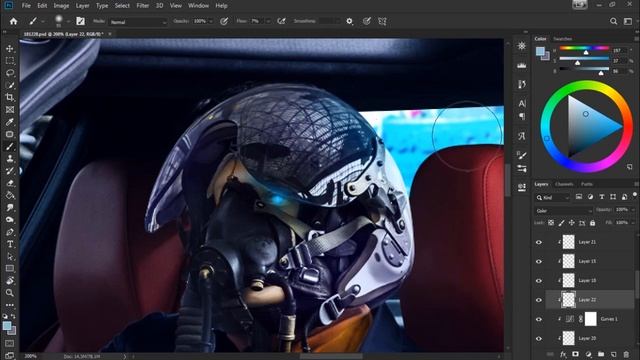Select the Hand tool
The height and width of the screenshot is (360, 640).
[x=10, y=281]
